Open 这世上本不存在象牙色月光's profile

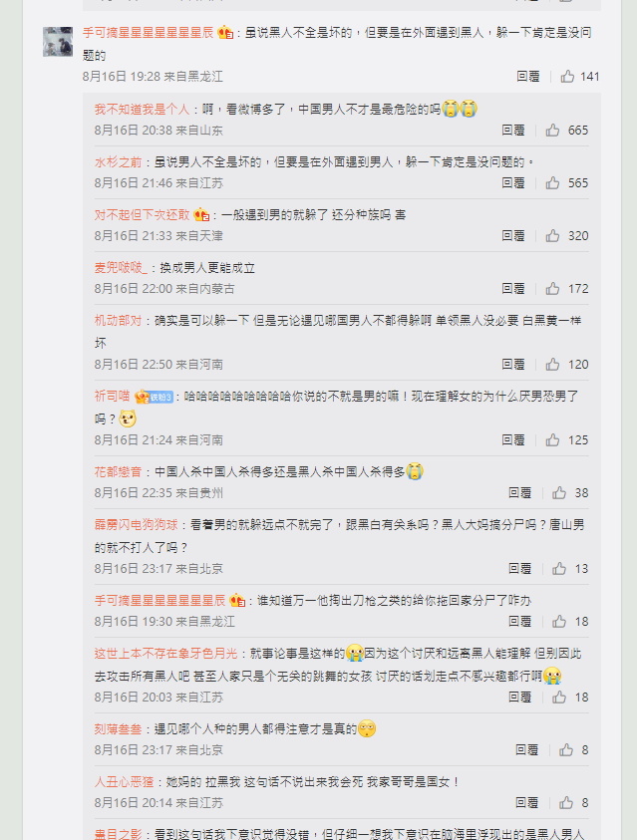[x=166, y=653]
